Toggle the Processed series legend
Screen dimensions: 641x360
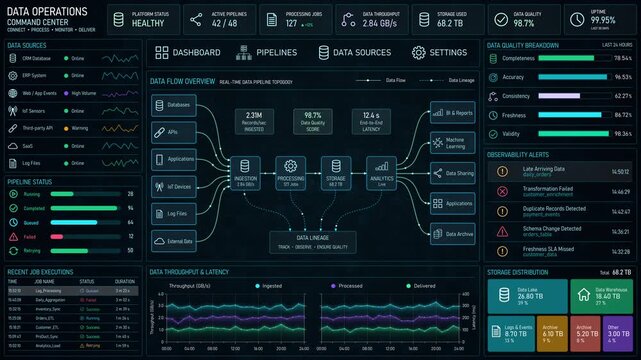pyautogui.click(x=347, y=286)
